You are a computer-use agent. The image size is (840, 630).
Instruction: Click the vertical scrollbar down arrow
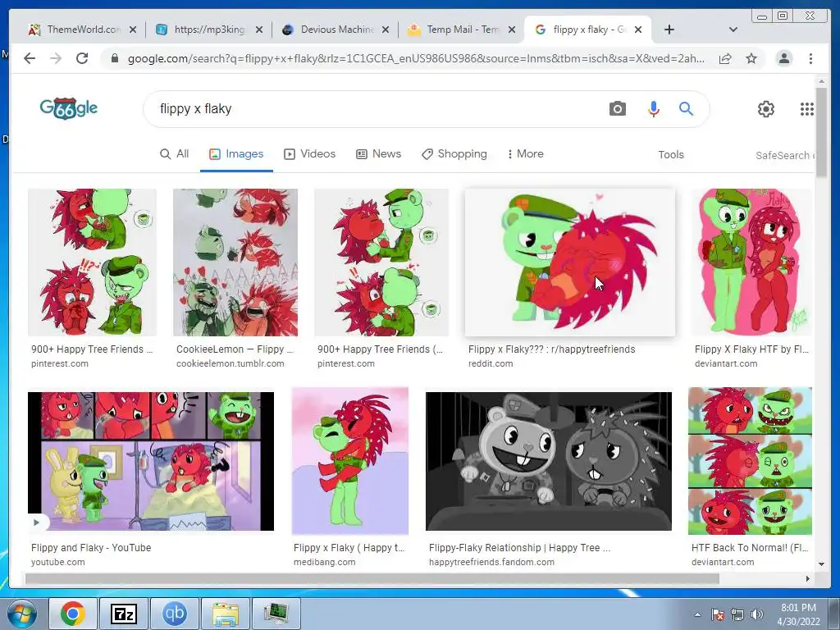(x=821, y=564)
